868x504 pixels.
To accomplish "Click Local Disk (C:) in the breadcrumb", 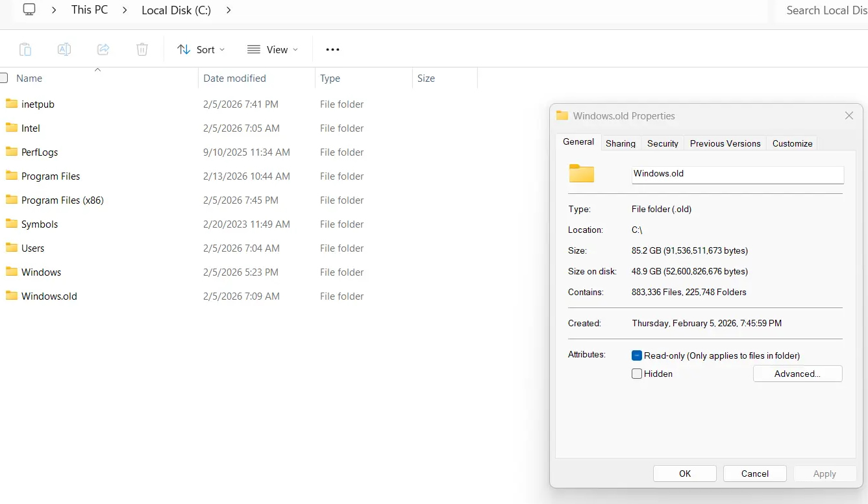I will [177, 10].
